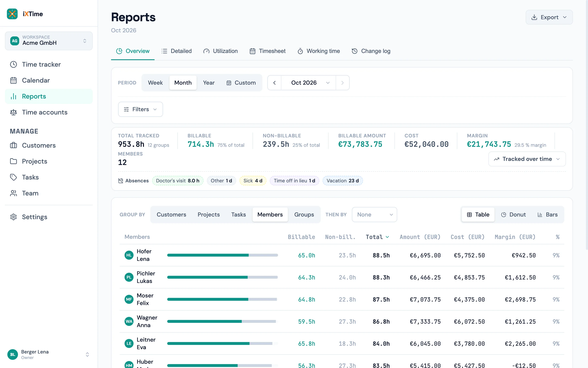
Task: Click the Time accounts scales icon
Action: [13, 112]
